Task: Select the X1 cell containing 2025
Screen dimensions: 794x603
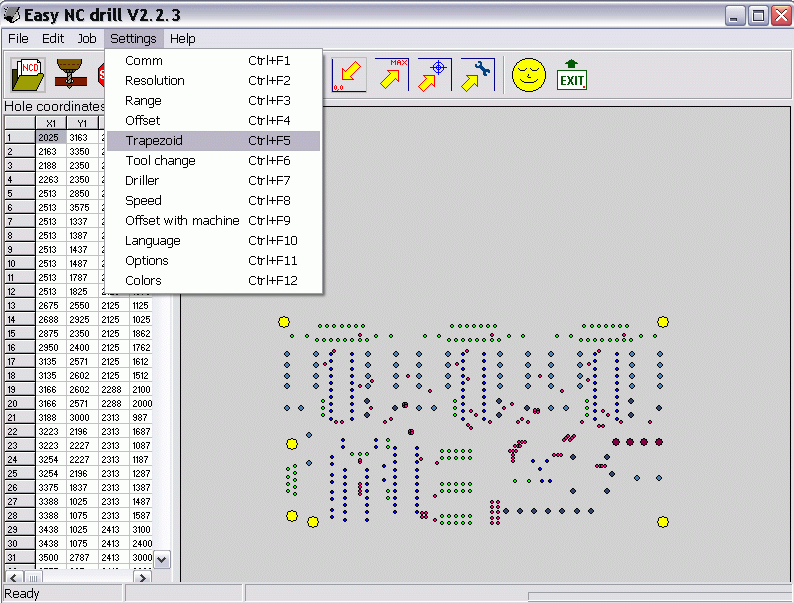Action: pos(49,137)
